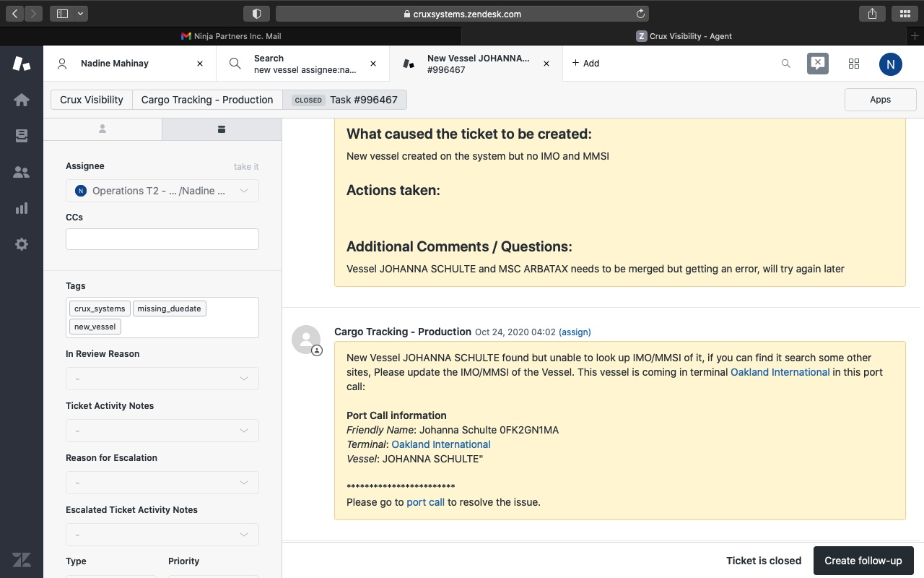Open the user profile avatar N
This screenshot has width=924, height=578.
pyautogui.click(x=890, y=64)
